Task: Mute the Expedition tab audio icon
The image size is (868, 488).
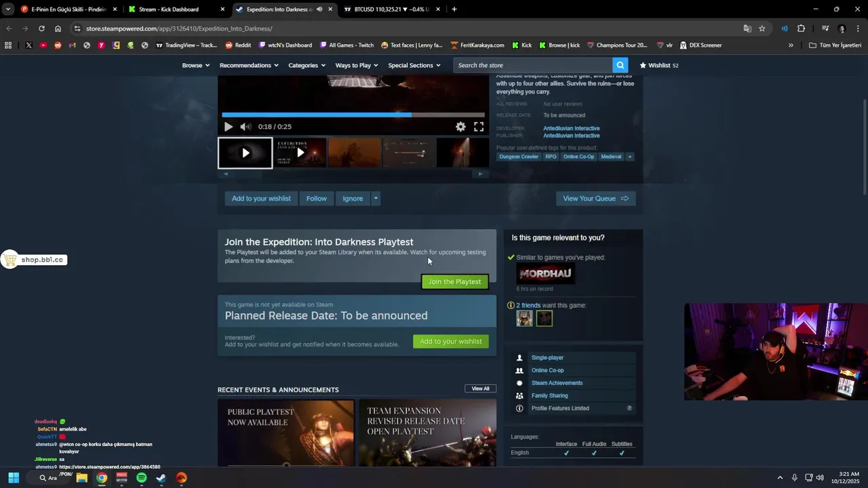Action: (319, 9)
